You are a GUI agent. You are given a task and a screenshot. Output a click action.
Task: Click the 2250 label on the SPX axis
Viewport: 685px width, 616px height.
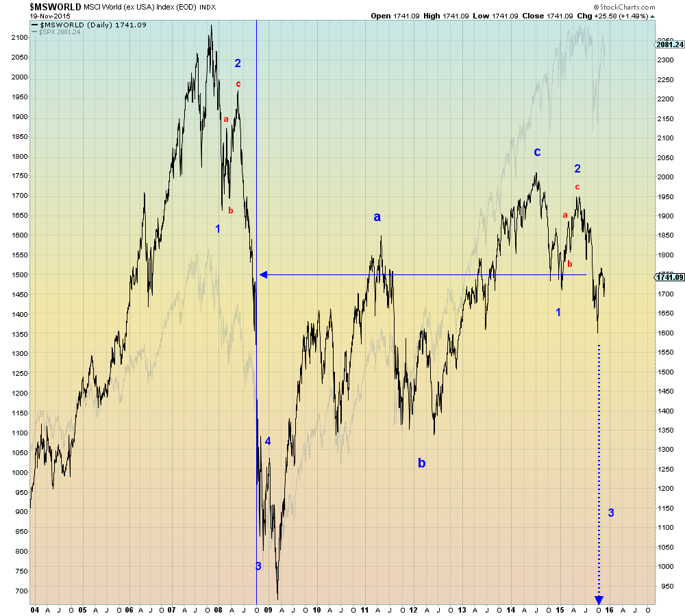665,80
